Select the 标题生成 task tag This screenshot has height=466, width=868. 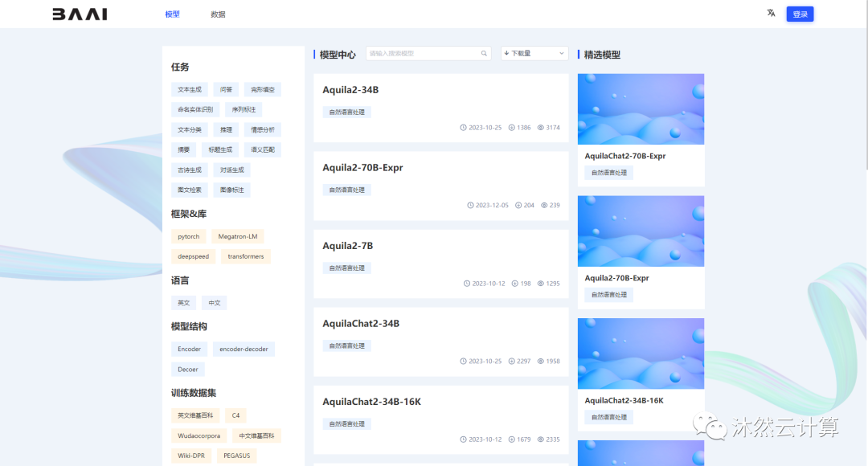(220, 150)
